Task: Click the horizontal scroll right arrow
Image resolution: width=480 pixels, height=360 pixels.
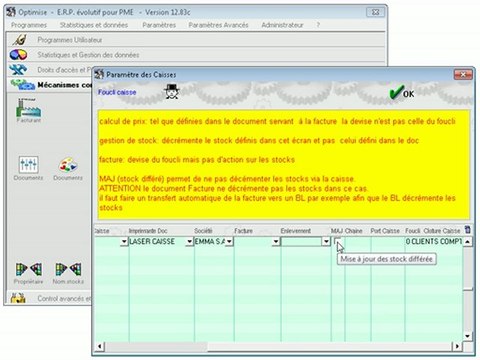Action: click(457, 346)
